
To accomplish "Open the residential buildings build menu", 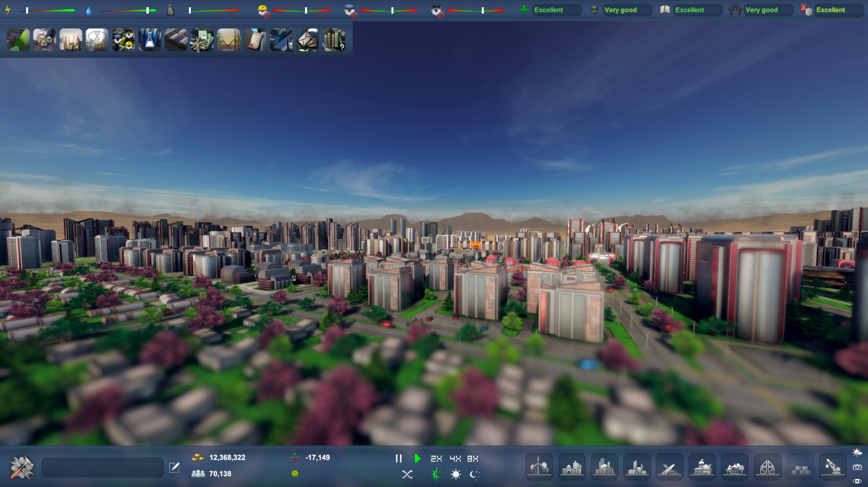I will coord(572,467).
